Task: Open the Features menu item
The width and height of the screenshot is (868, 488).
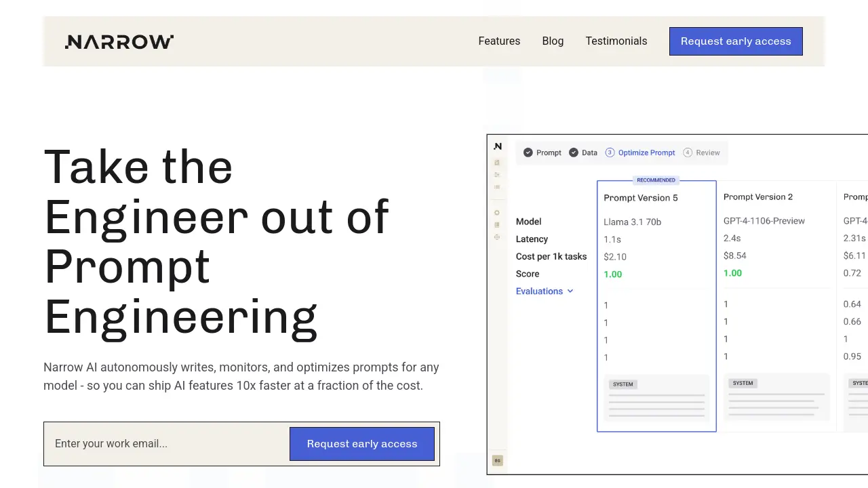Action: pyautogui.click(x=499, y=41)
